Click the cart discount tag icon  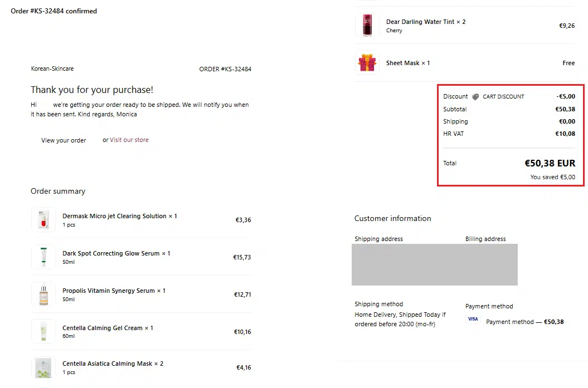click(475, 97)
